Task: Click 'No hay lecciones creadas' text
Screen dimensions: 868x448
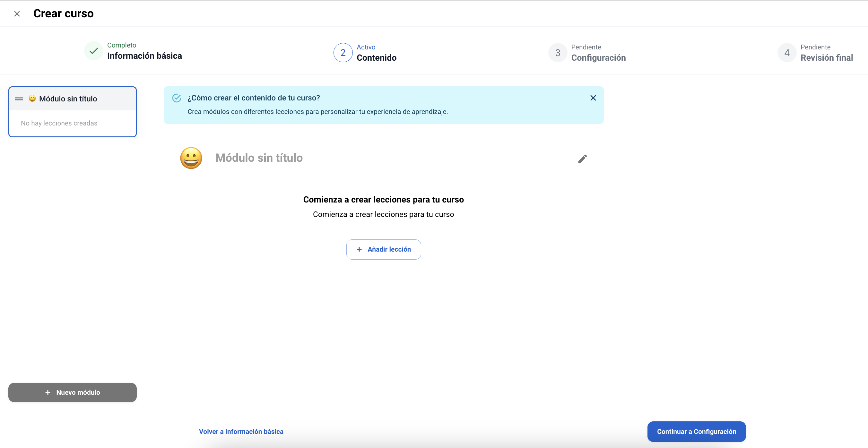Action: click(x=59, y=123)
